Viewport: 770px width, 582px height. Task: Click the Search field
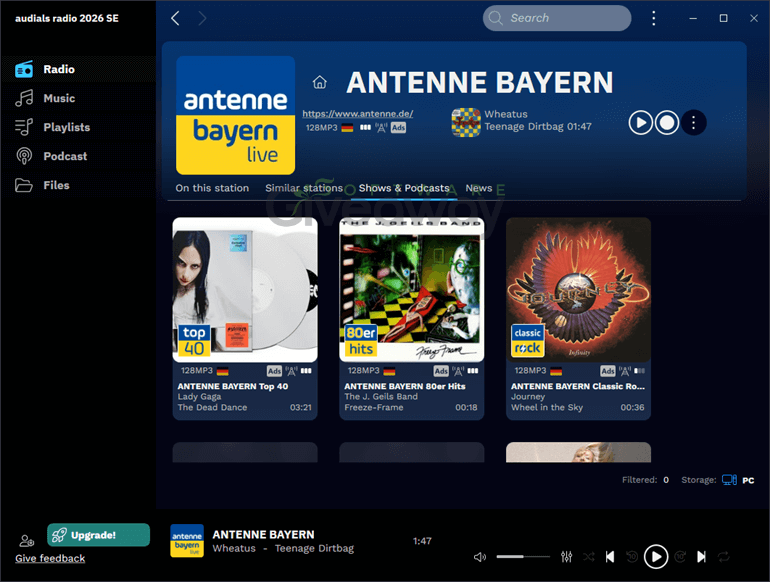pyautogui.click(x=557, y=18)
